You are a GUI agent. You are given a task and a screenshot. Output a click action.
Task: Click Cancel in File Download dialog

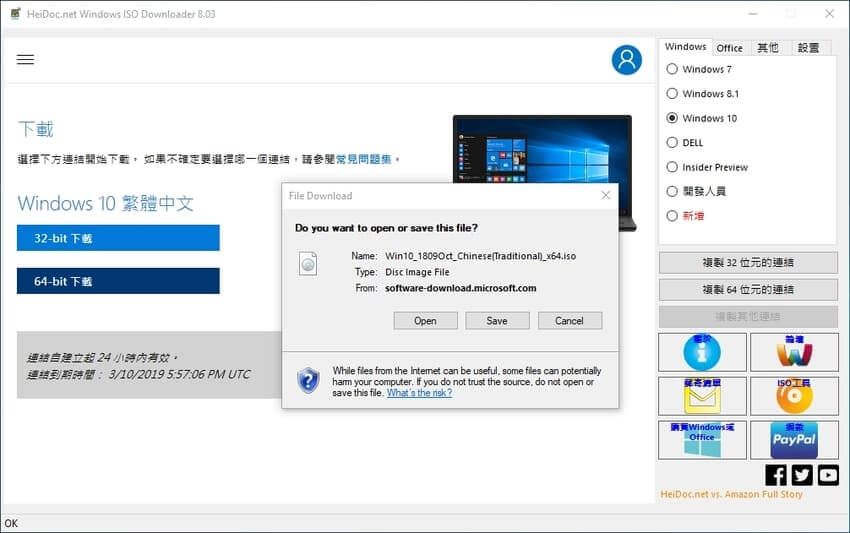pyautogui.click(x=570, y=320)
